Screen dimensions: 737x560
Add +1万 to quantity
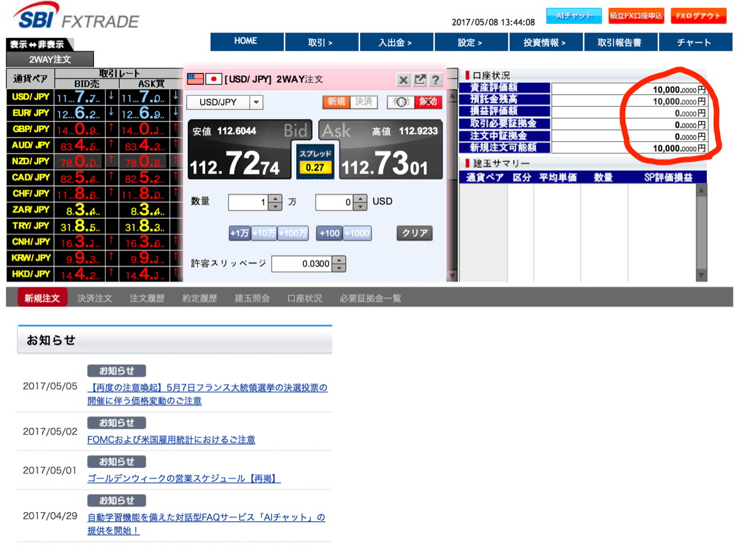[240, 233]
